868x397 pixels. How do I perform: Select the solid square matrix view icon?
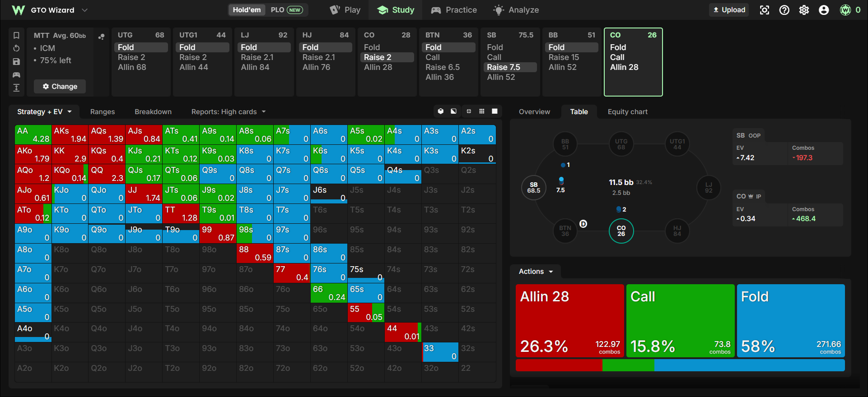495,111
